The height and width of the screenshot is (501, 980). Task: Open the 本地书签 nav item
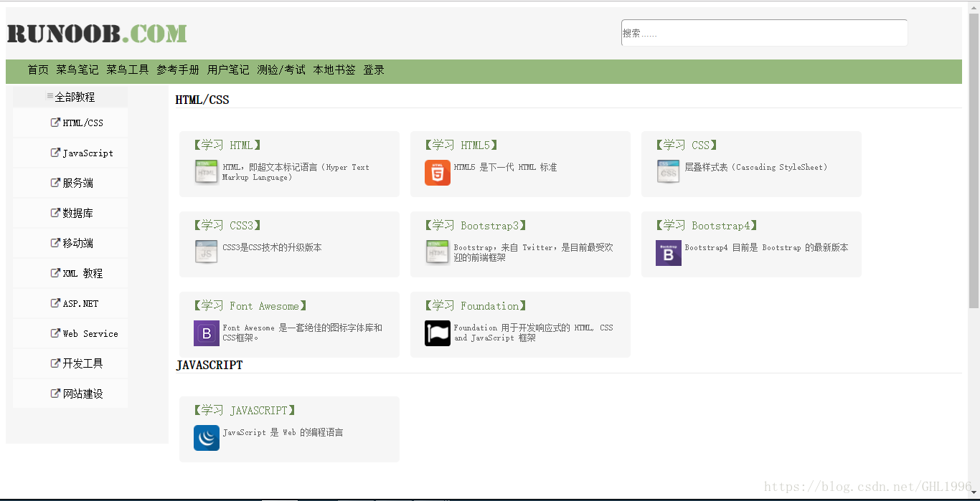pyautogui.click(x=334, y=70)
